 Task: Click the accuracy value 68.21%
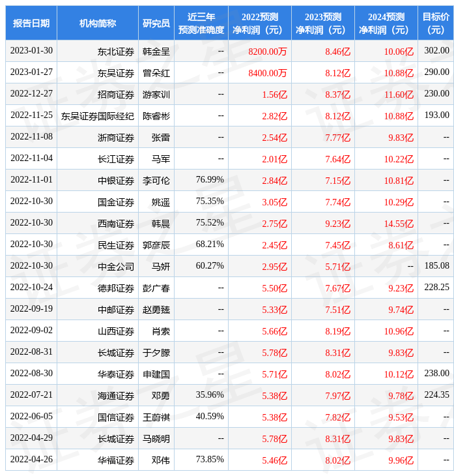(210, 245)
